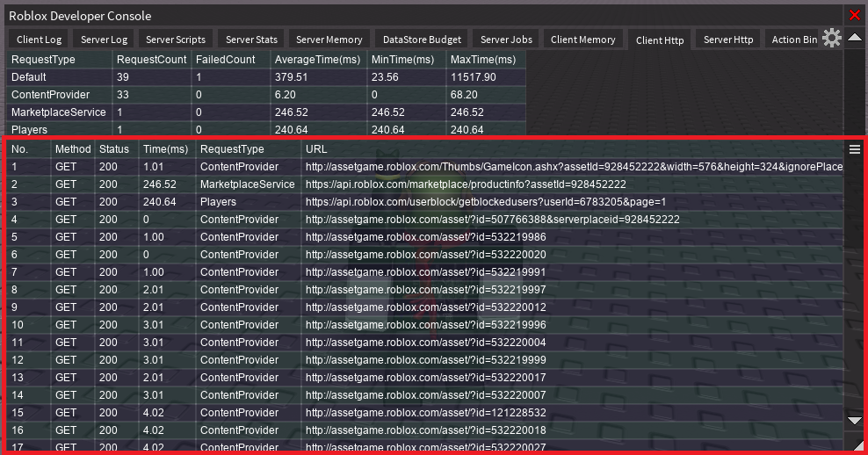The height and width of the screenshot is (455, 868).
Task: Switch to the Server Jobs tab
Action: [x=506, y=40]
